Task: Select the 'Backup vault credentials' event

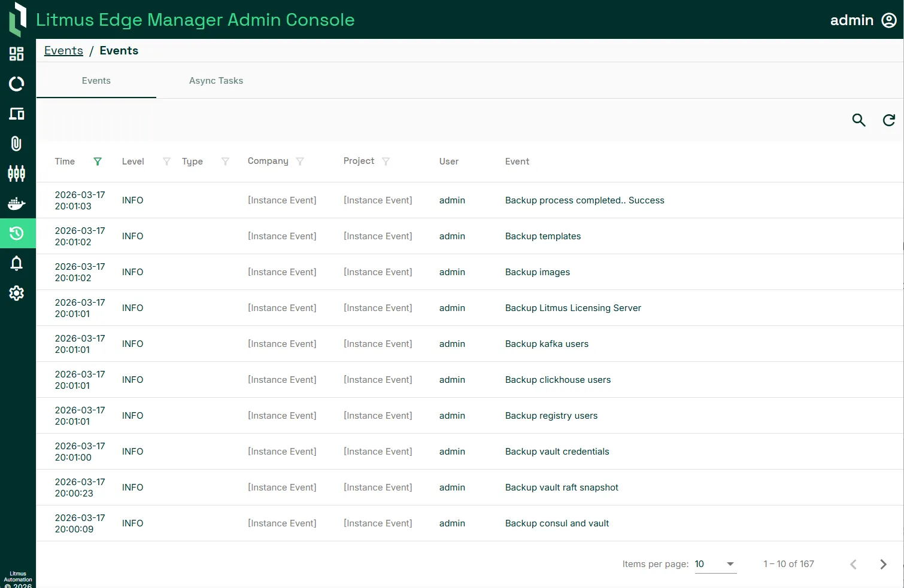Action: coord(557,452)
